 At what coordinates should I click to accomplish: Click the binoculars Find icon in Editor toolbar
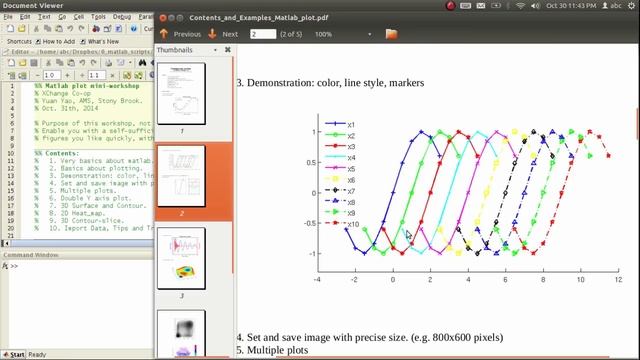coord(142,63)
